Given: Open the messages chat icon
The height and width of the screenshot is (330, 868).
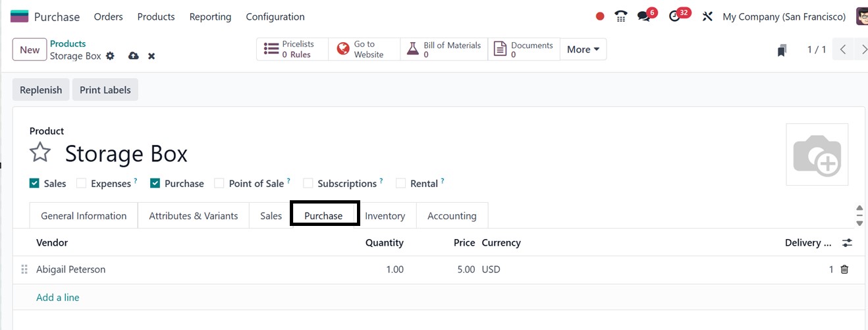Looking at the screenshot, I should [644, 16].
